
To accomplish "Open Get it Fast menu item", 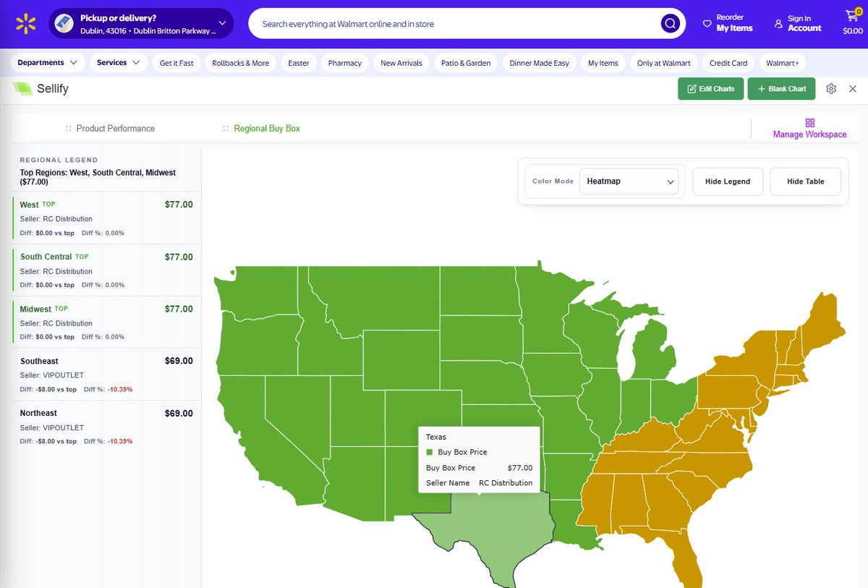I will point(176,63).
